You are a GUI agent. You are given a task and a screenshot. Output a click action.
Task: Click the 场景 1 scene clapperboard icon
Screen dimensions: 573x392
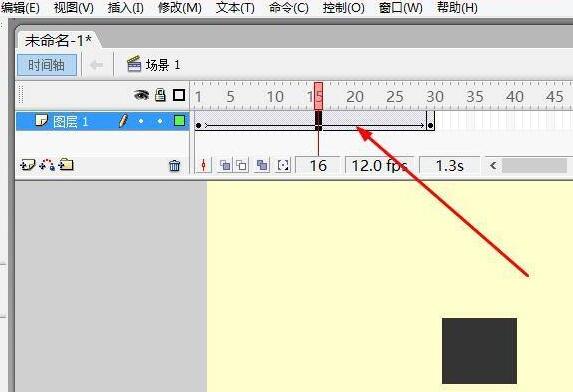click(134, 64)
